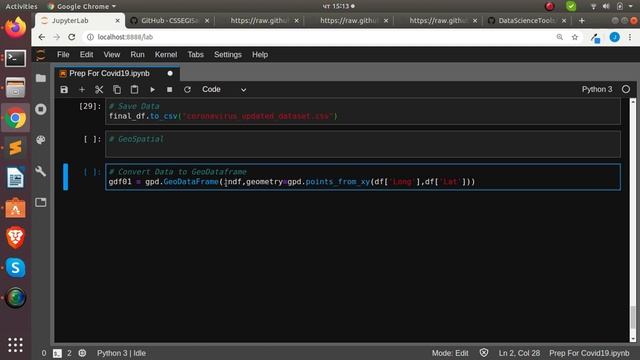Screen dimensions: 640x360
Task: Open the zoom indicator in address bar
Action: [560, 37]
